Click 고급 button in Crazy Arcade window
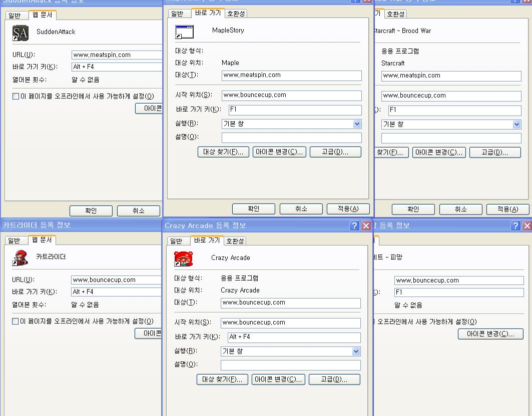 click(334, 379)
